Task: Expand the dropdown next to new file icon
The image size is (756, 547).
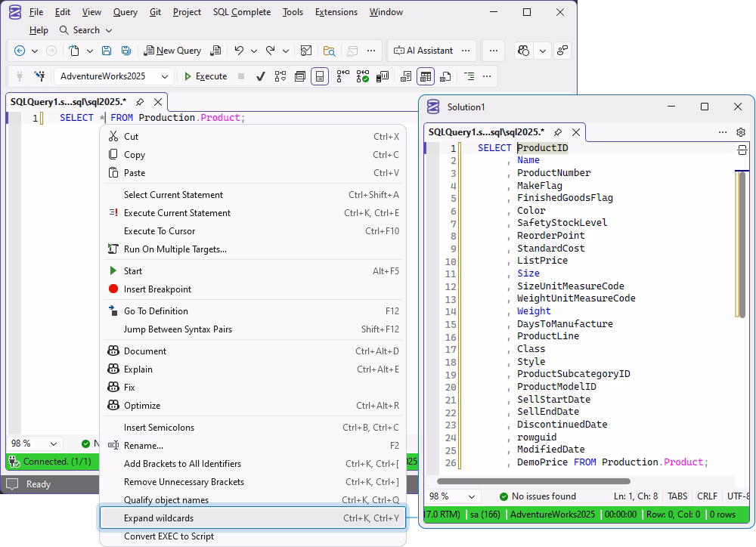Action: click(x=90, y=51)
